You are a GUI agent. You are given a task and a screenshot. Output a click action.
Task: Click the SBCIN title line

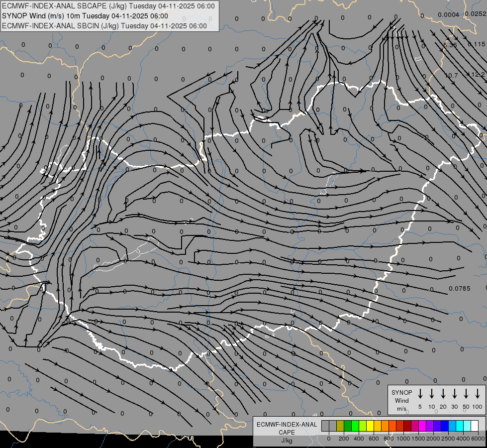click(x=104, y=26)
